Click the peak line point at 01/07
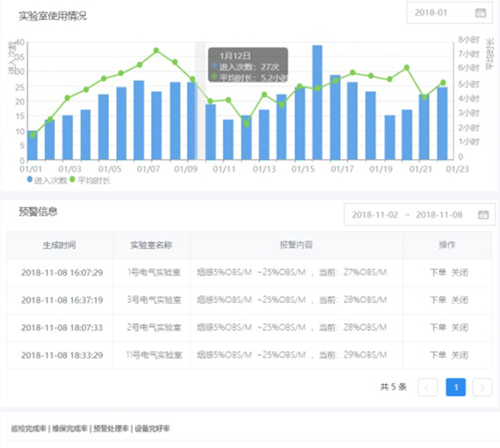The height and width of the screenshot is (448, 500). point(156,50)
